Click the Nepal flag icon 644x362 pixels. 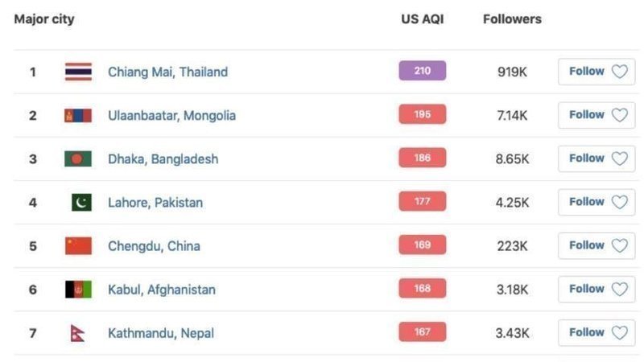(x=77, y=332)
